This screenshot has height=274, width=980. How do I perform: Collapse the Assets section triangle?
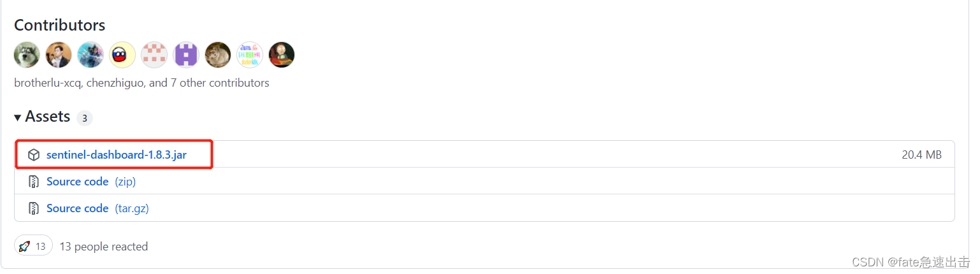point(18,117)
